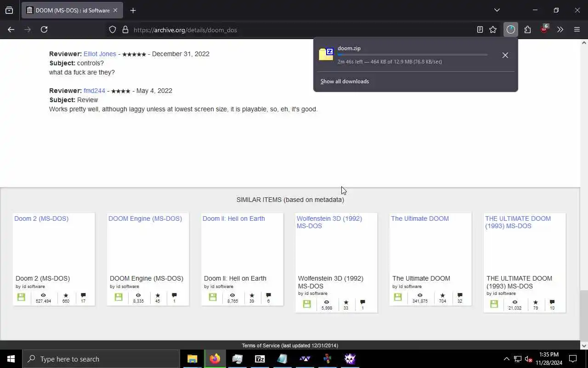Click floppy icon on Doom II: Hell on Earth card
Image resolution: width=588 pixels, height=368 pixels.
pyautogui.click(x=213, y=297)
